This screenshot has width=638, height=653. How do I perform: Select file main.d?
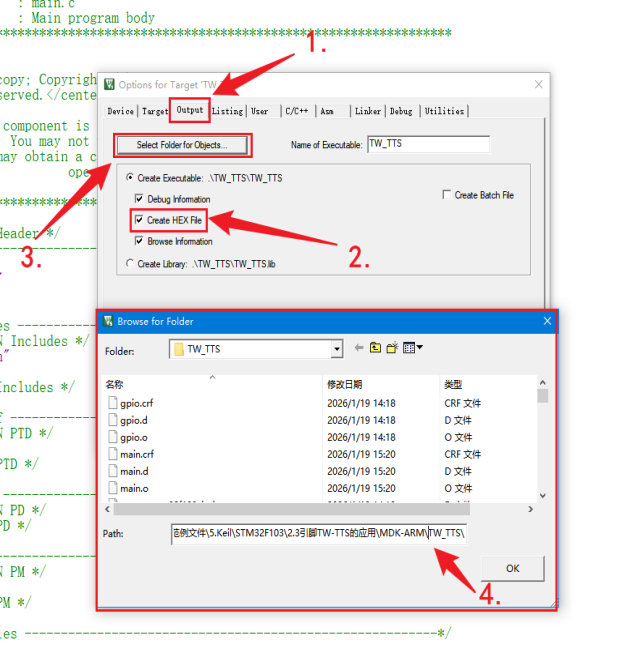point(134,471)
